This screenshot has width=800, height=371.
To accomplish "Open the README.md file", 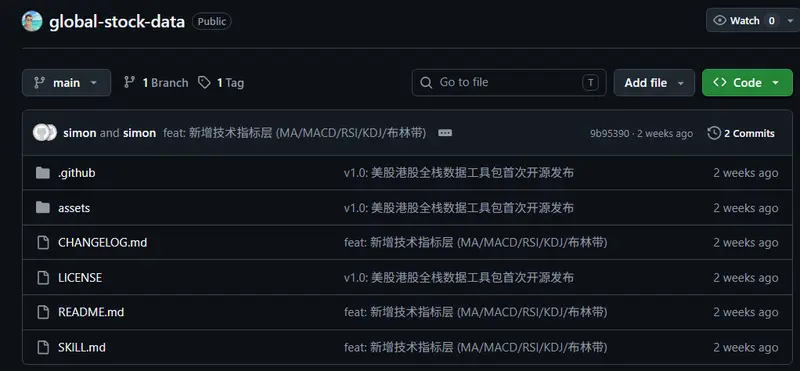I will pyautogui.click(x=91, y=312).
